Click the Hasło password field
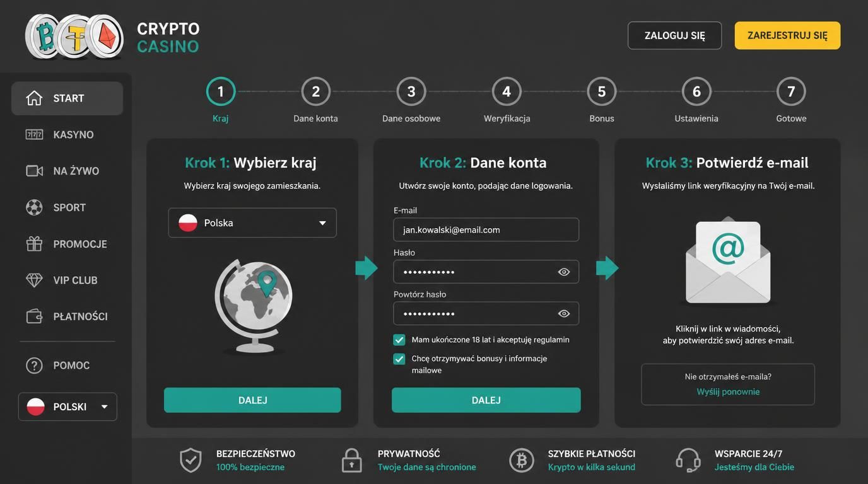 click(486, 272)
